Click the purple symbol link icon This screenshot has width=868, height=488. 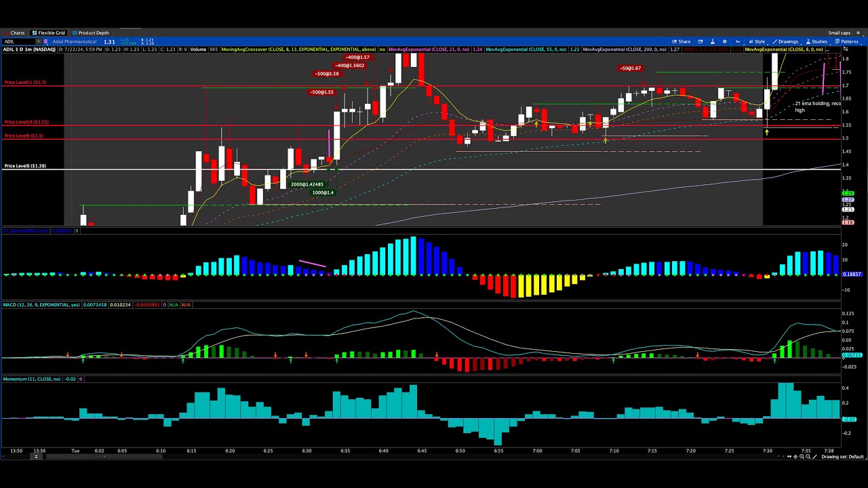point(45,42)
